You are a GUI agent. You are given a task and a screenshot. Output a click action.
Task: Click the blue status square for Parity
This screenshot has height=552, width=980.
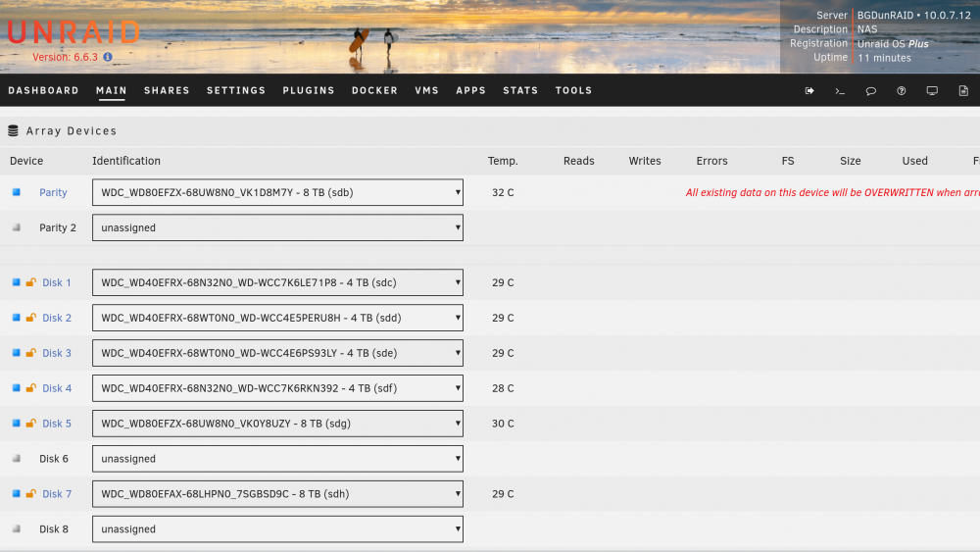click(17, 192)
